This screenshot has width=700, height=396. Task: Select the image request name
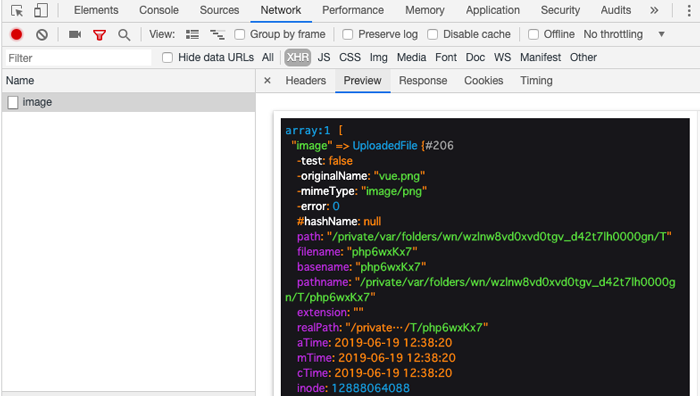(x=38, y=102)
